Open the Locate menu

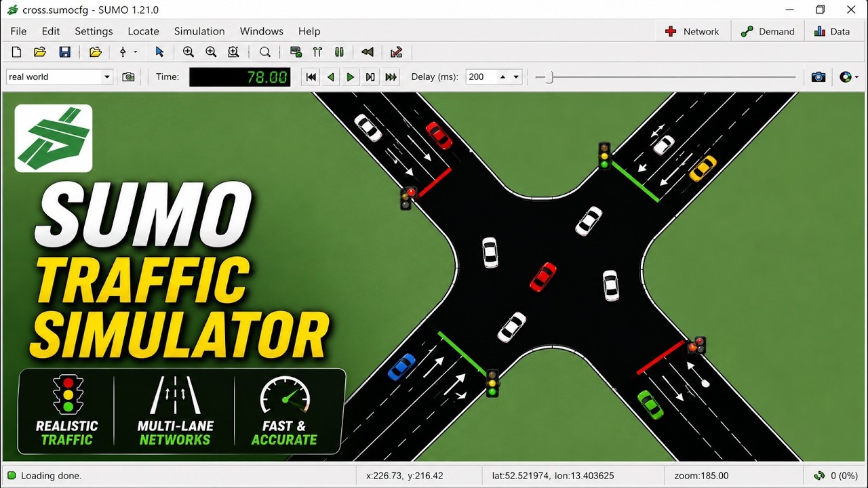pyautogui.click(x=143, y=31)
